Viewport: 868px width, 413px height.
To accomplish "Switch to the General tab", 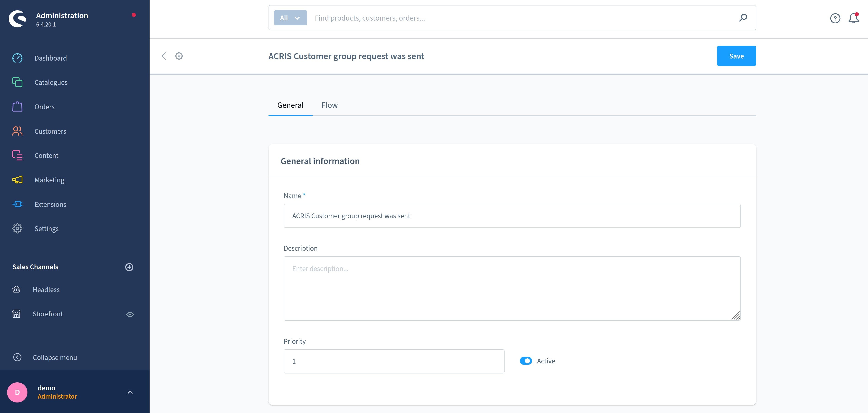I will 290,105.
